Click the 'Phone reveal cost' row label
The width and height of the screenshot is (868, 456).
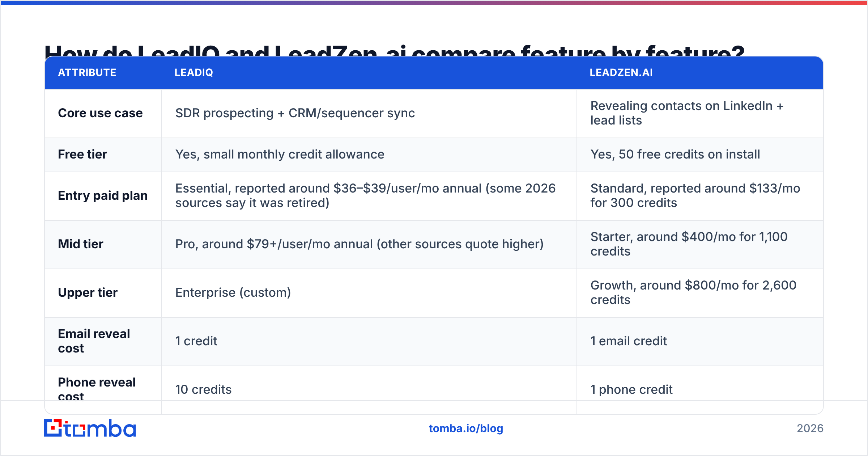(97, 389)
